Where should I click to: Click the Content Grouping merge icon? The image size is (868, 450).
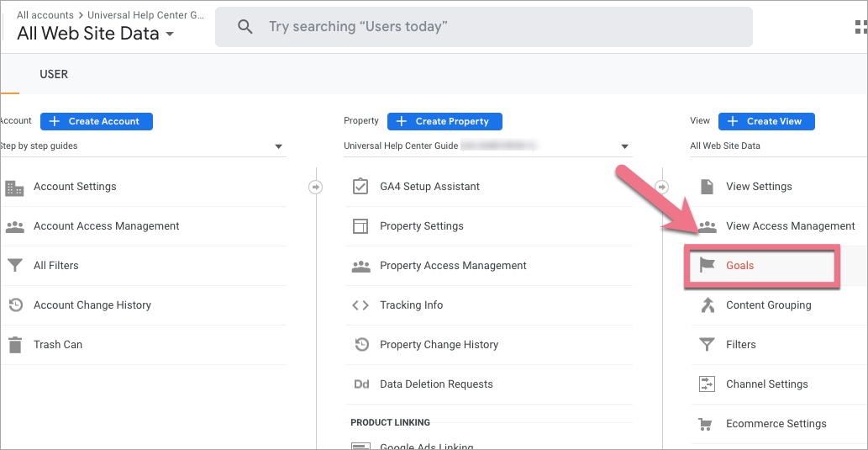[708, 305]
